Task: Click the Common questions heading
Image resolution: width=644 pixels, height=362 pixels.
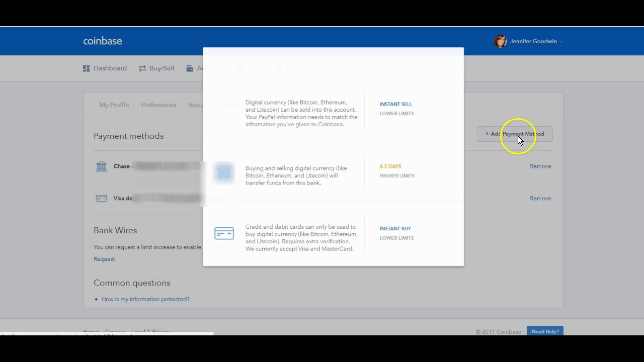Action: click(132, 283)
